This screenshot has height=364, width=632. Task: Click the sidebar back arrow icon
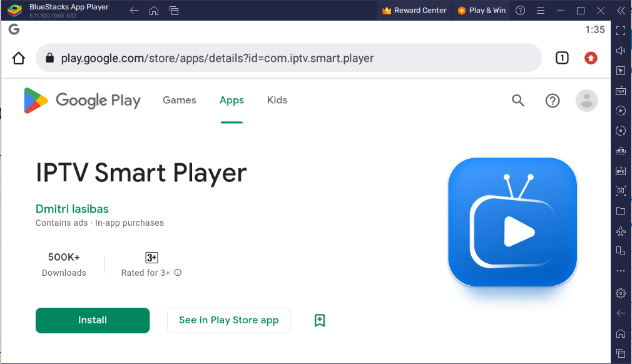(621, 313)
